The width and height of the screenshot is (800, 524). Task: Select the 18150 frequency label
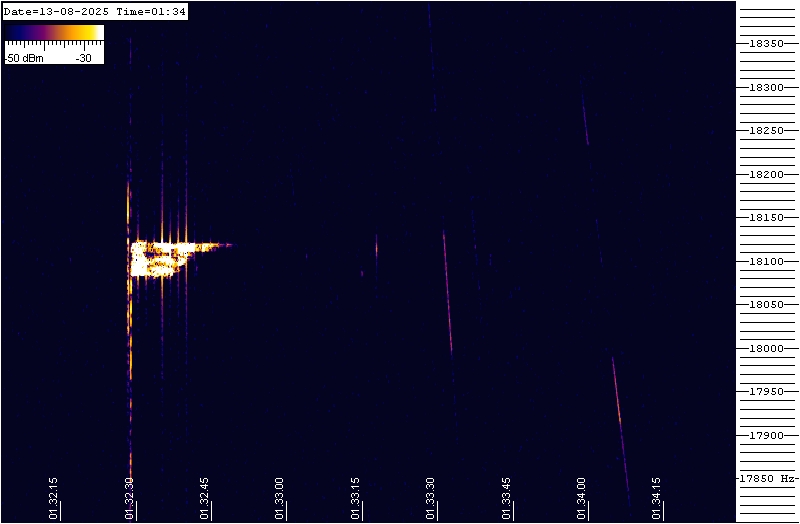pyautogui.click(x=766, y=218)
